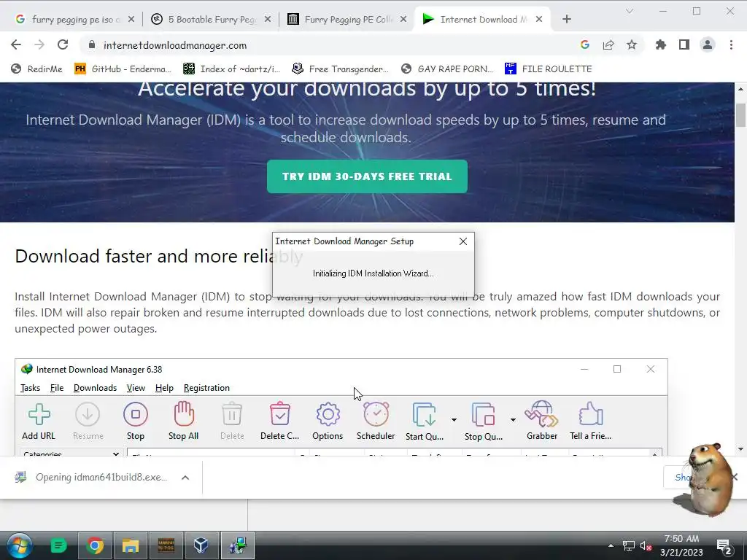
Task: Click the Google icon in the address bar
Action: click(x=585, y=44)
